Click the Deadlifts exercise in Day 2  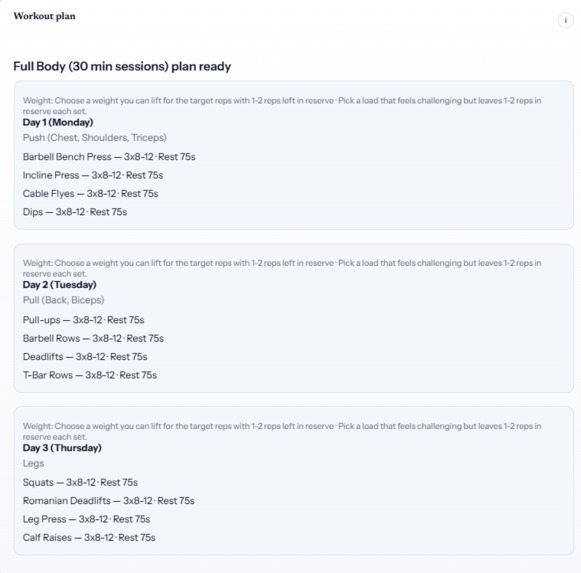85,357
